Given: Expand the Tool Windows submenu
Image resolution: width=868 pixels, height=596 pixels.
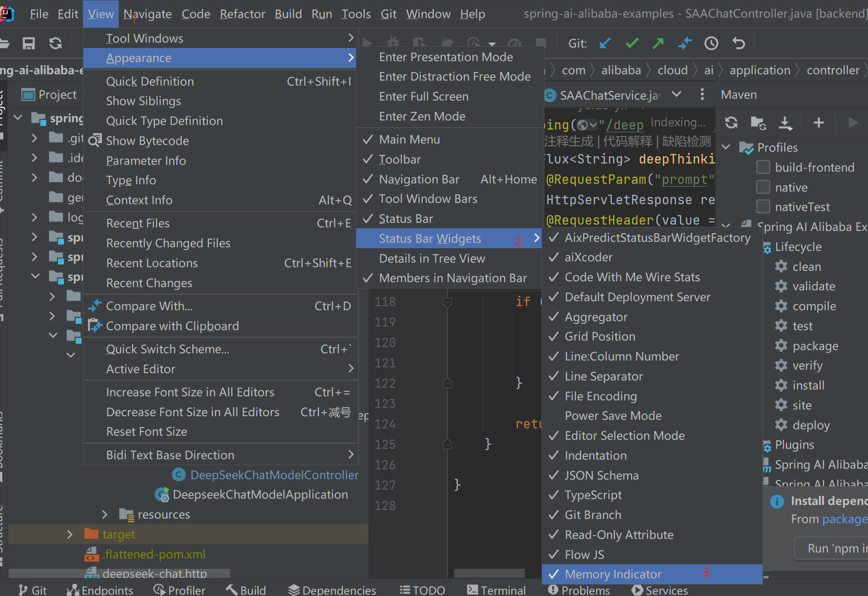Looking at the screenshot, I should (x=221, y=38).
